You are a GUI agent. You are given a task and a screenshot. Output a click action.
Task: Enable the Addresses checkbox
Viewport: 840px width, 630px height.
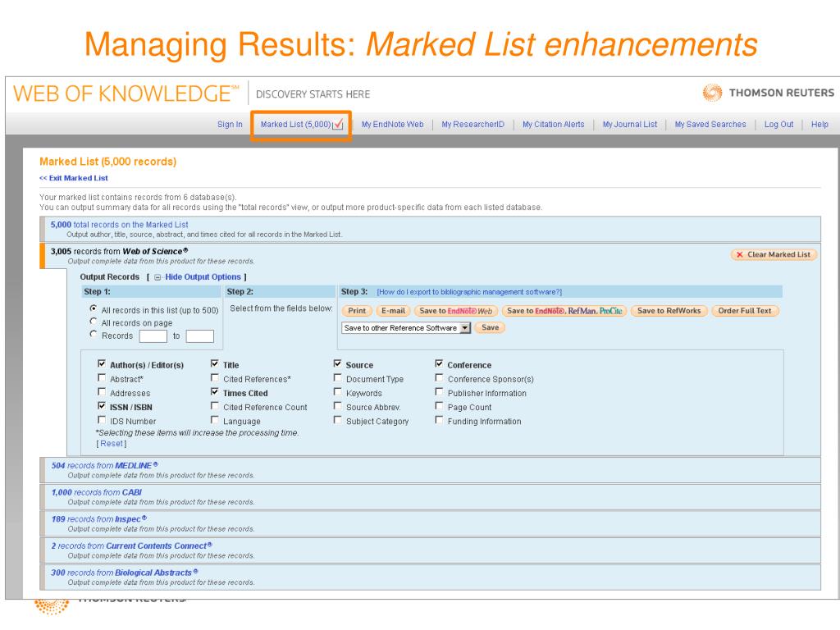pyautogui.click(x=102, y=392)
